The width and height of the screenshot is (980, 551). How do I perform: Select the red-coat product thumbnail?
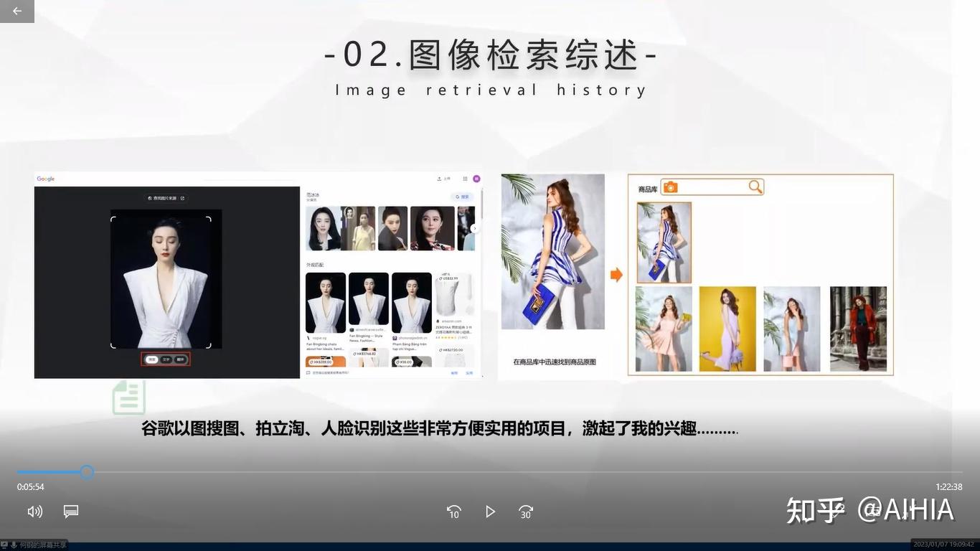coord(858,329)
